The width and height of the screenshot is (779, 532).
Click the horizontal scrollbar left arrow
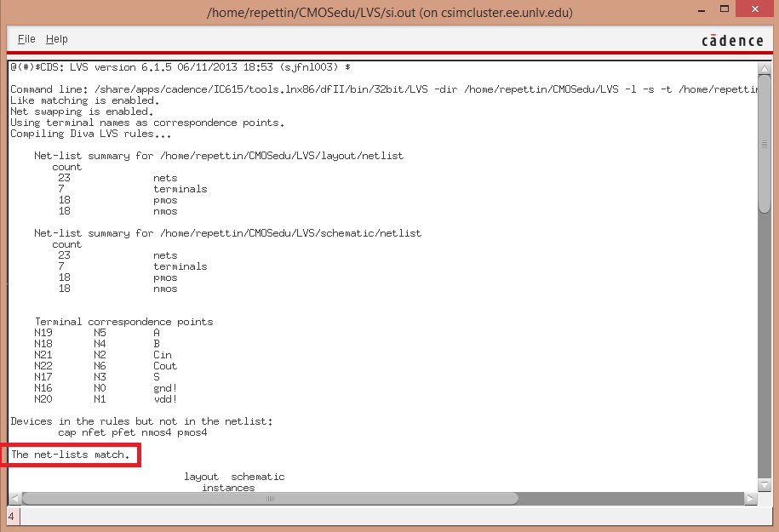[x=15, y=498]
